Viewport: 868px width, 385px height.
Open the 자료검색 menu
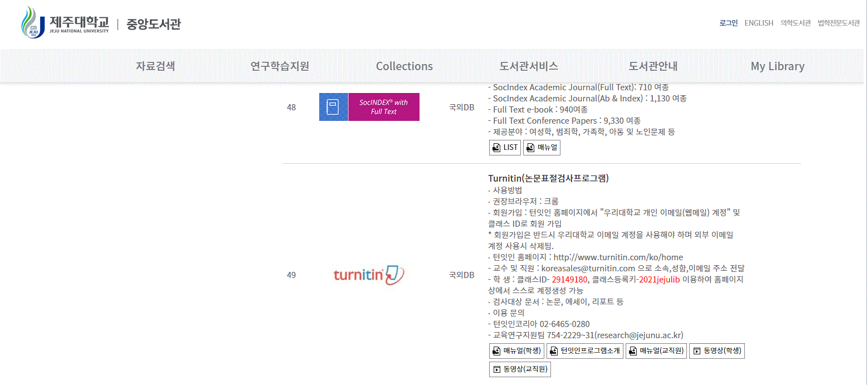click(x=156, y=66)
